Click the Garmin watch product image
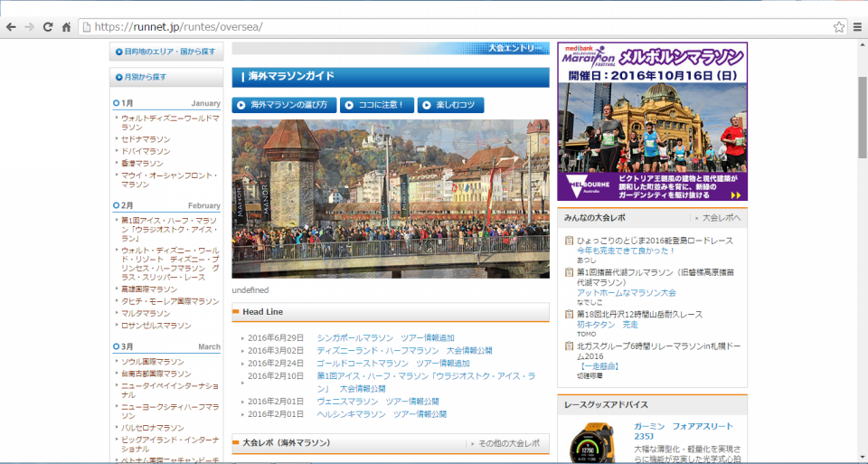868x464 pixels. click(x=595, y=443)
